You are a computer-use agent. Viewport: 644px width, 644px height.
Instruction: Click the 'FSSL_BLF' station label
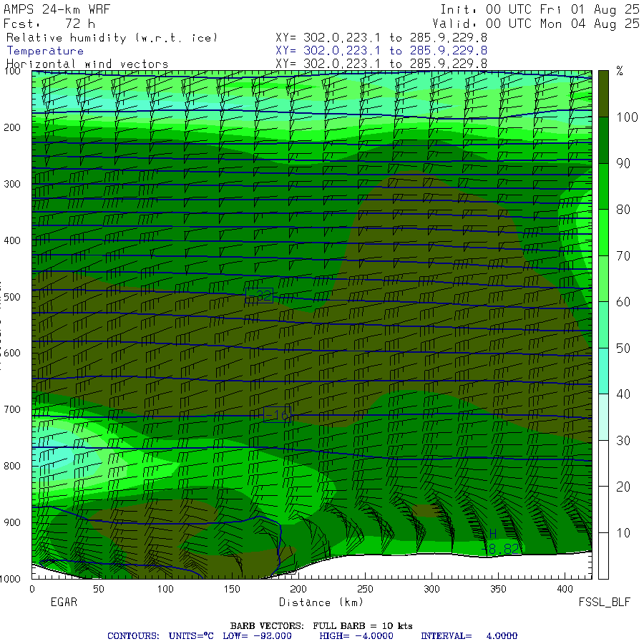[604, 602]
